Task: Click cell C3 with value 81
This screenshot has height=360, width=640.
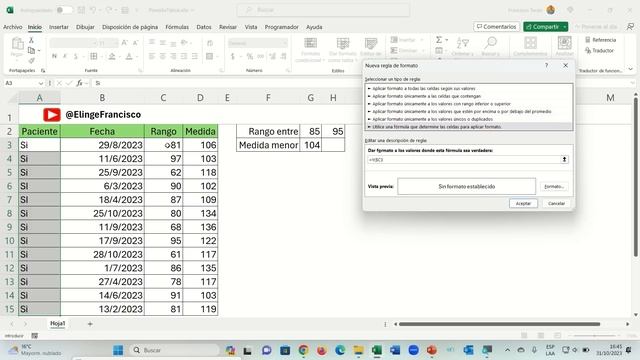Action: 163,145
